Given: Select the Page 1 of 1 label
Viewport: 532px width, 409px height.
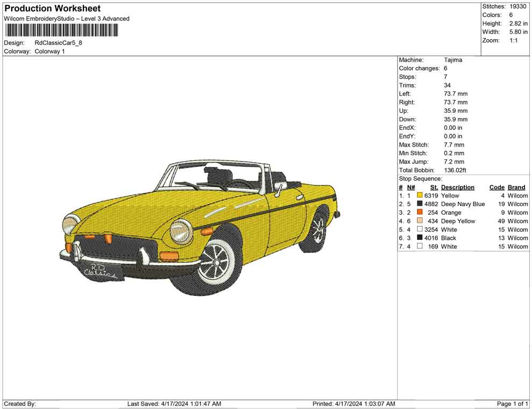Looking at the screenshot, I should [511, 404].
